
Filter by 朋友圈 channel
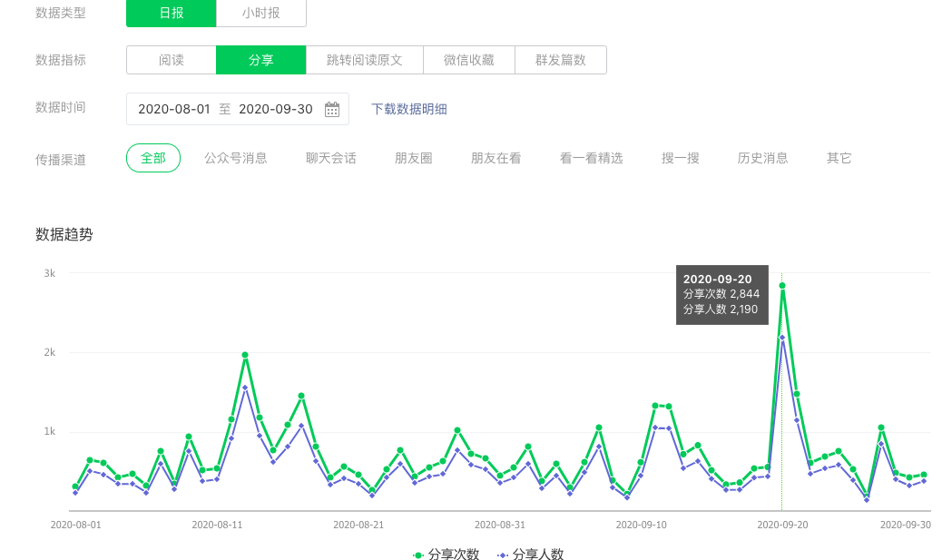point(413,158)
